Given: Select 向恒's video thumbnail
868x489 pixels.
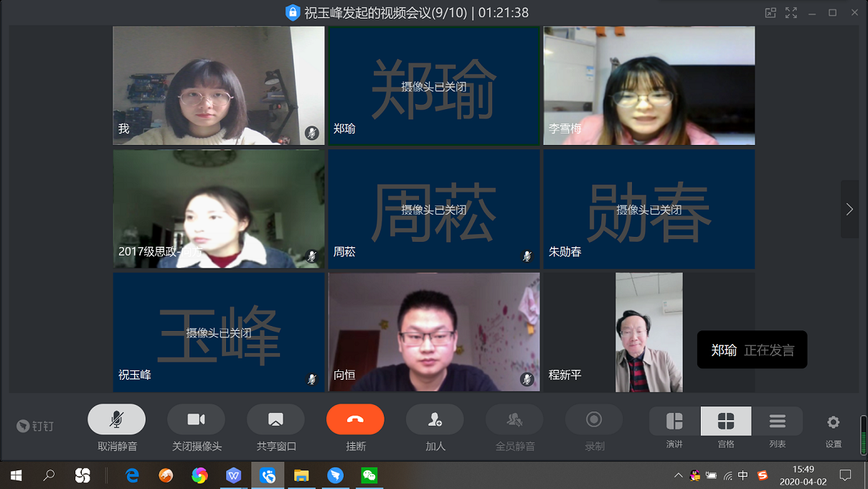Looking at the screenshot, I should tap(434, 332).
